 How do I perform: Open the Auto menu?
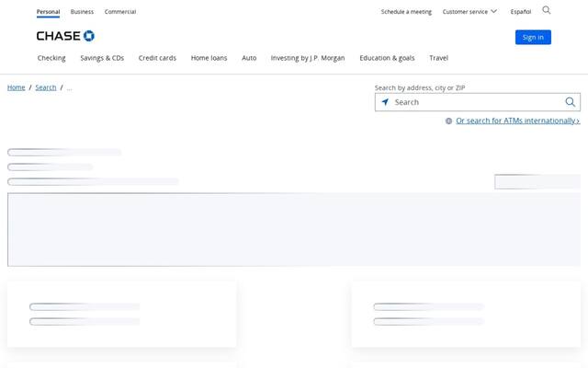click(x=249, y=58)
